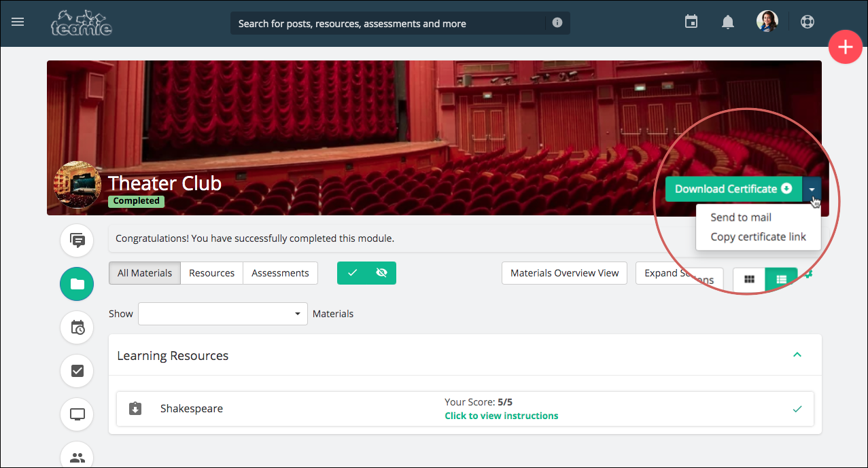The image size is (868, 468).
Task: Open the Show materials dropdown
Action: (x=223, y=314)
